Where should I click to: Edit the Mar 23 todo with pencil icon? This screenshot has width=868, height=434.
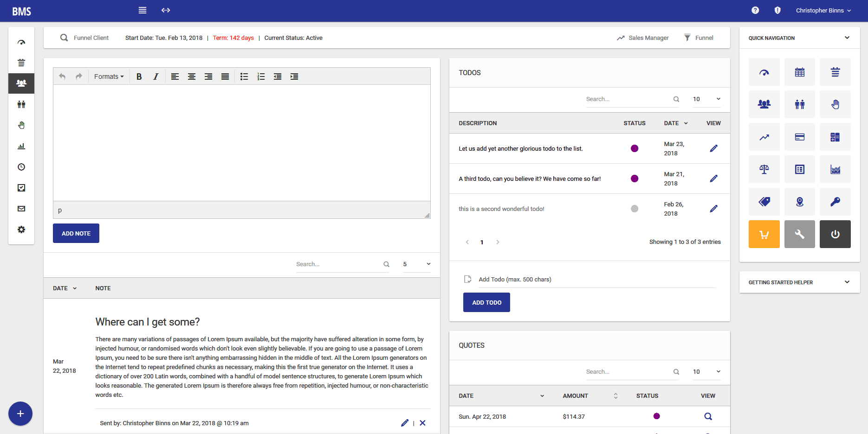point(713,148)
